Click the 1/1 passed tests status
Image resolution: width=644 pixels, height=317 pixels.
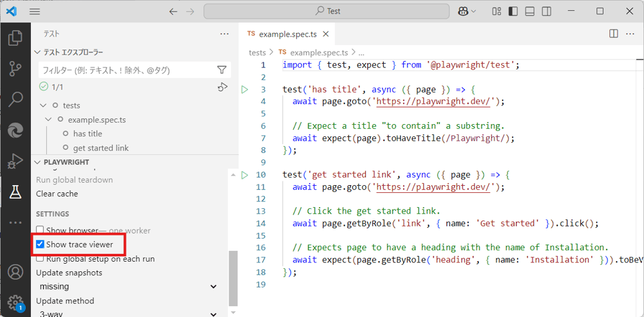tap(52, 87)
